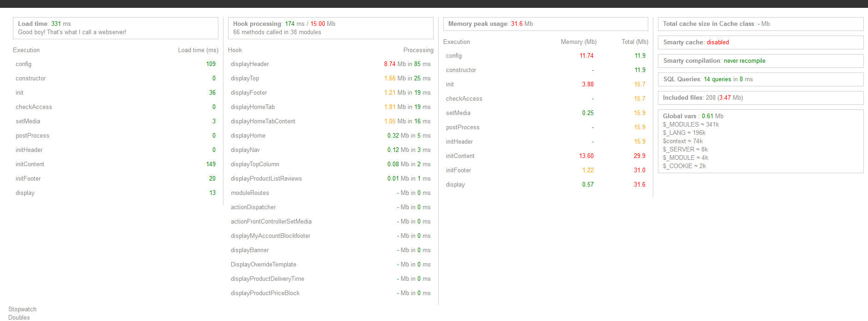The width and height of the screenshot is (868, 321).
Task: Click the SQL Queries summary line
Action: (708, 79)
